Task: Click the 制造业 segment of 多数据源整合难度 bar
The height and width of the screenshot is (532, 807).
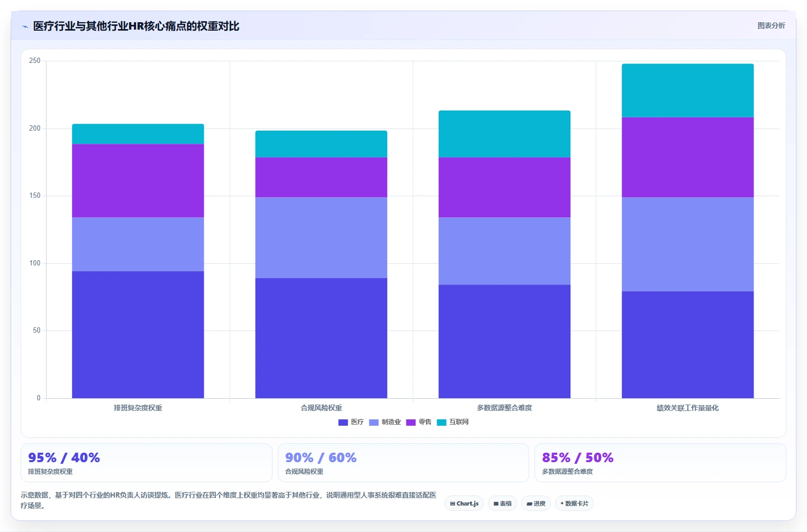Action: click(504, 251)
